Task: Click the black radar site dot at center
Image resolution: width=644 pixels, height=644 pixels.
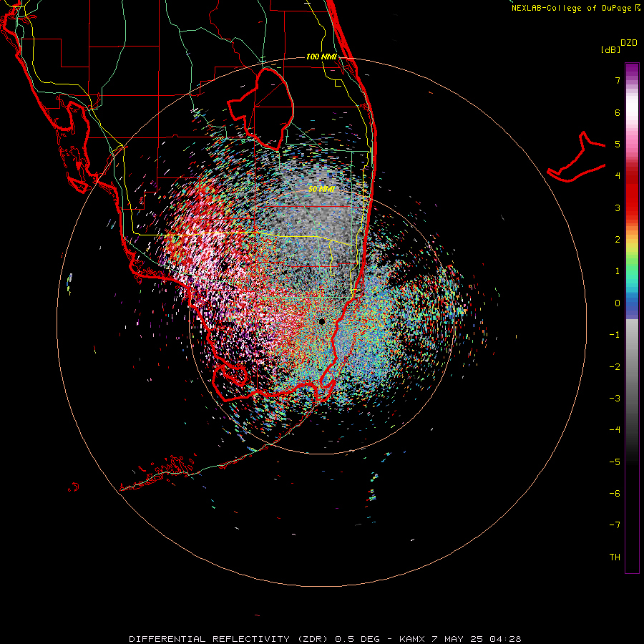Action: 322,321
